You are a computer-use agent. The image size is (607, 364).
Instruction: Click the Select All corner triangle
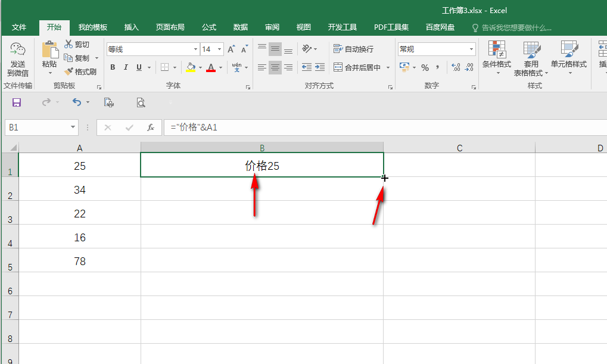coord(14,148)
